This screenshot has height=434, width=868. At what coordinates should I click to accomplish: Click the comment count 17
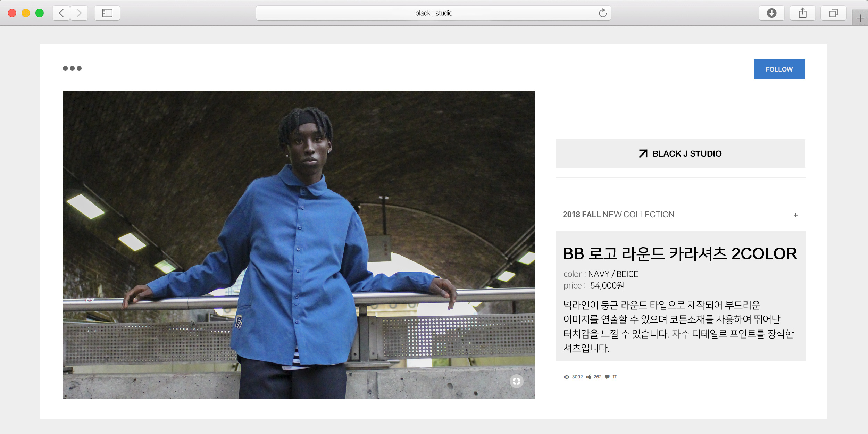point(614,377)
